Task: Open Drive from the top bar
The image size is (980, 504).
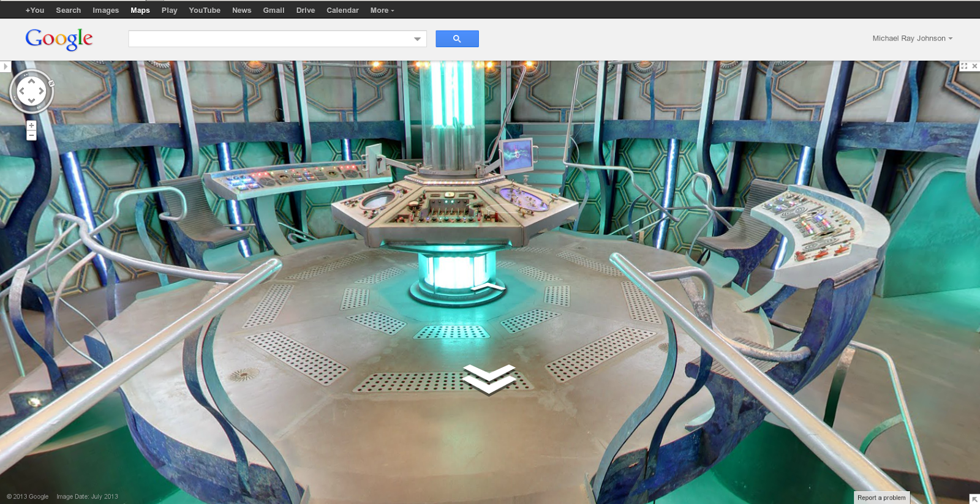Action: [306, 10]
